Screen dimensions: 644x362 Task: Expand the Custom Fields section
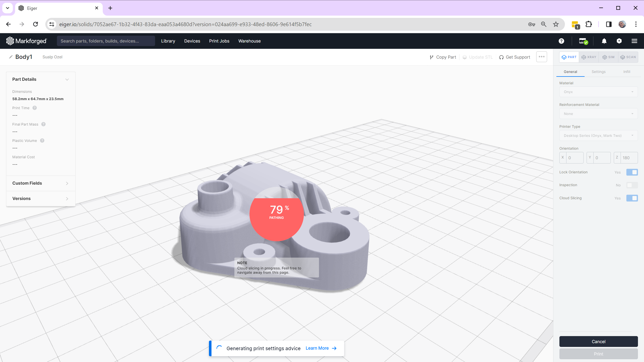coord(41,183)
